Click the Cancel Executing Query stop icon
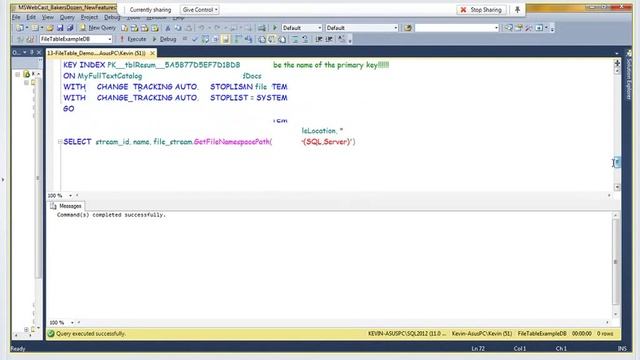The width and height of the screenshot is (640, 360). tap(184, 39)
